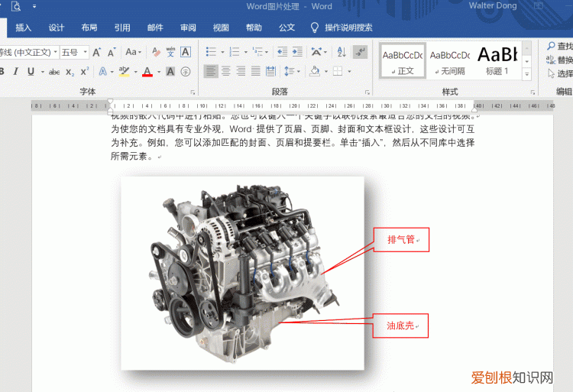Apply the red font color A button
The width and height of the screenshot is (573, 392).
pos(147,72)
